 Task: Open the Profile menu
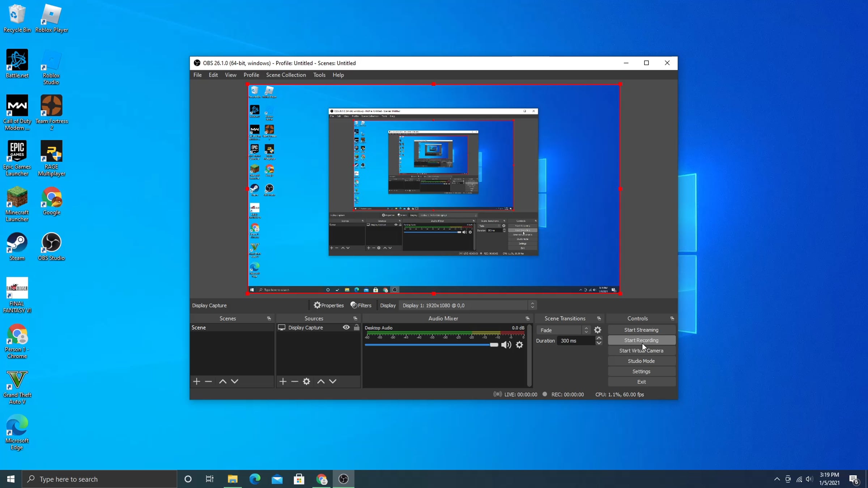pyautogui.click(x=251, y=75)
